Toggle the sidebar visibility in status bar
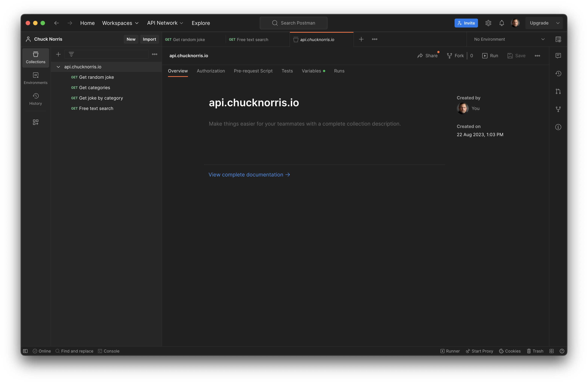This screenshot has height=383, width=588. pos(25,351)
